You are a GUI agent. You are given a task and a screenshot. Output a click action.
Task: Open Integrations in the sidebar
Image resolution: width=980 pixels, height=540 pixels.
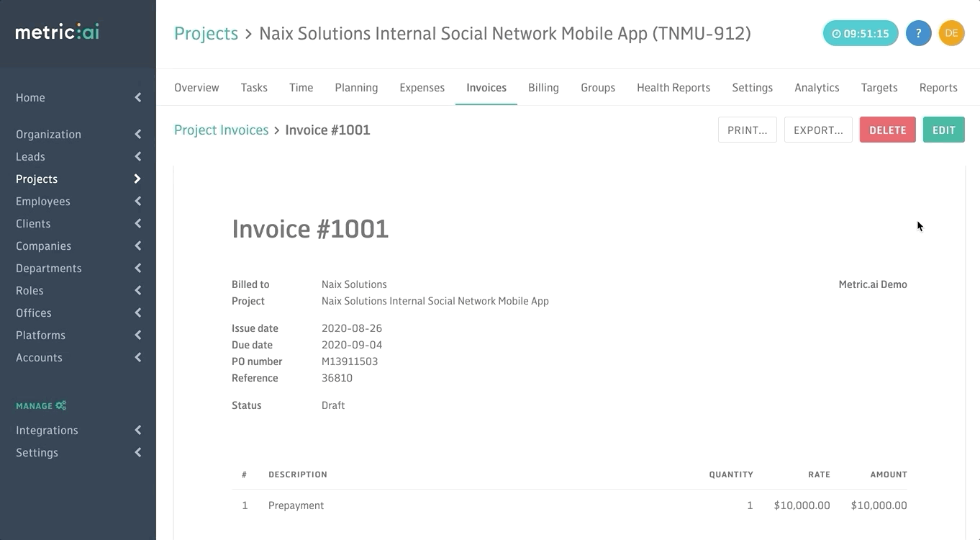47,430
